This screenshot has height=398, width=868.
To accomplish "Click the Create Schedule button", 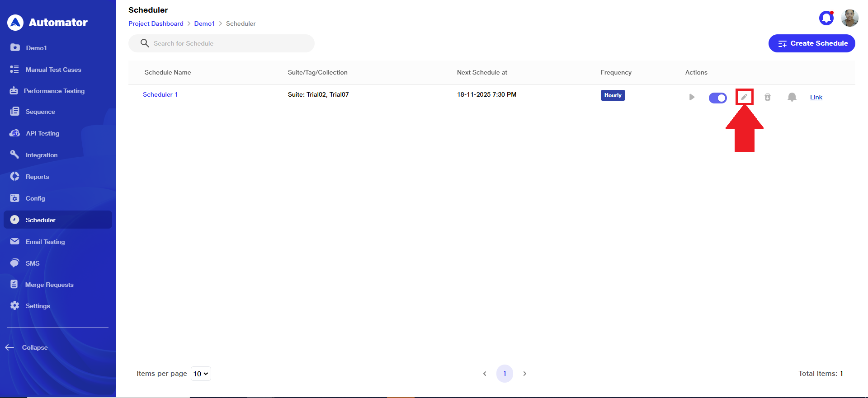I will click(811, 43).
